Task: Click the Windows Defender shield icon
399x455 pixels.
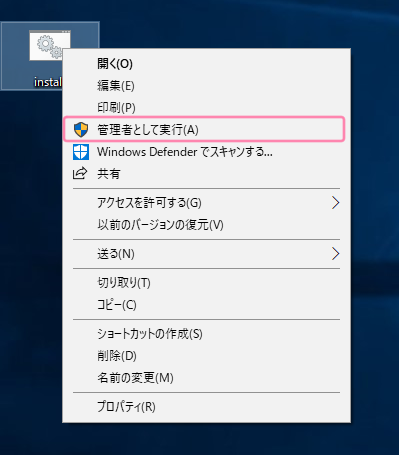Action: coord(81,152)
